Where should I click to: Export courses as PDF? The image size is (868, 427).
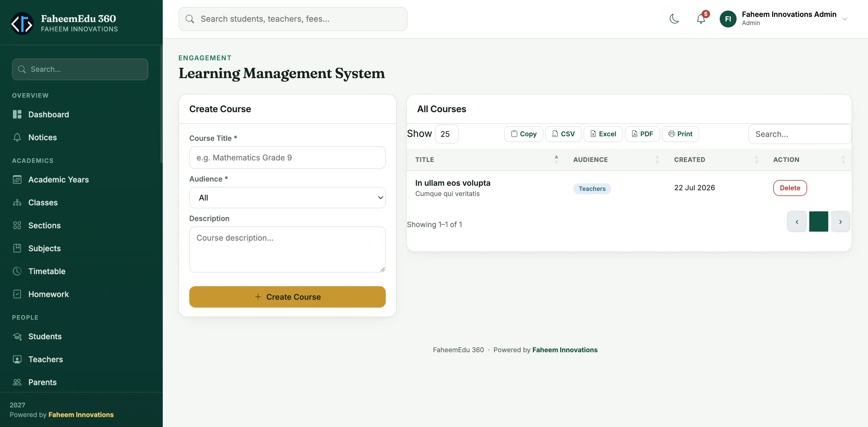tap(642, 134)
